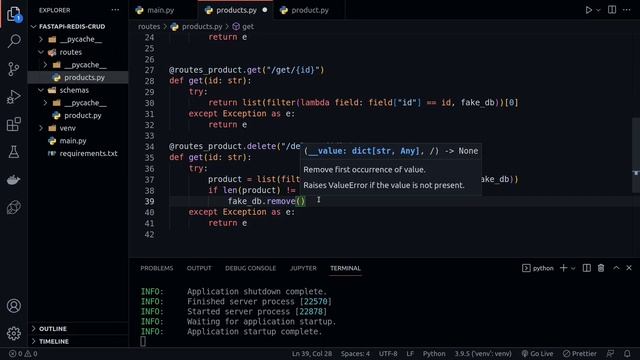Open the Docker whale view
640x360 pixels.
[14, 180]
